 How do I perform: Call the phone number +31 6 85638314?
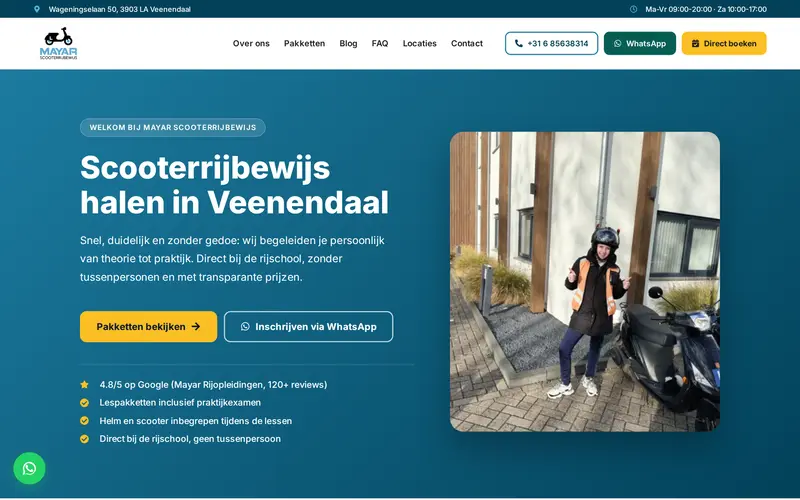tap(552, 43)
